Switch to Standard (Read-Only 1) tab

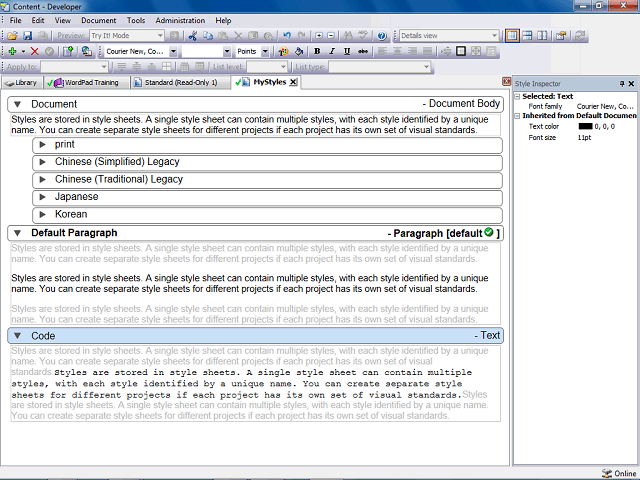pyautogui.click(x=179, y=82)
